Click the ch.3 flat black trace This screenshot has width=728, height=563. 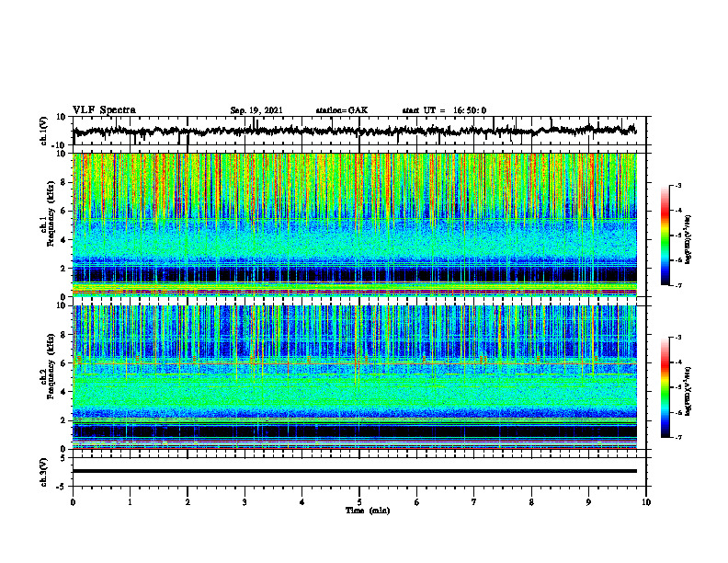(355, 471)
